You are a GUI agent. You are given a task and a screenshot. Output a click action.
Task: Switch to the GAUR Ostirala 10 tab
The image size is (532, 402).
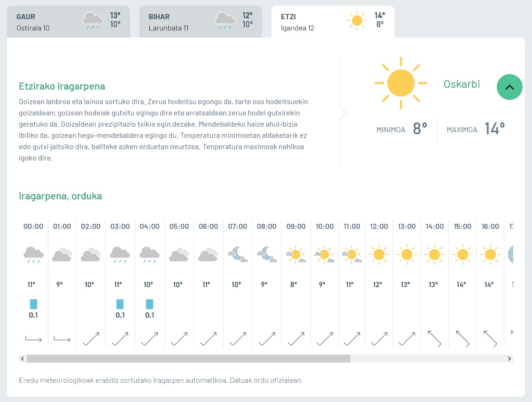click(69, 22)
